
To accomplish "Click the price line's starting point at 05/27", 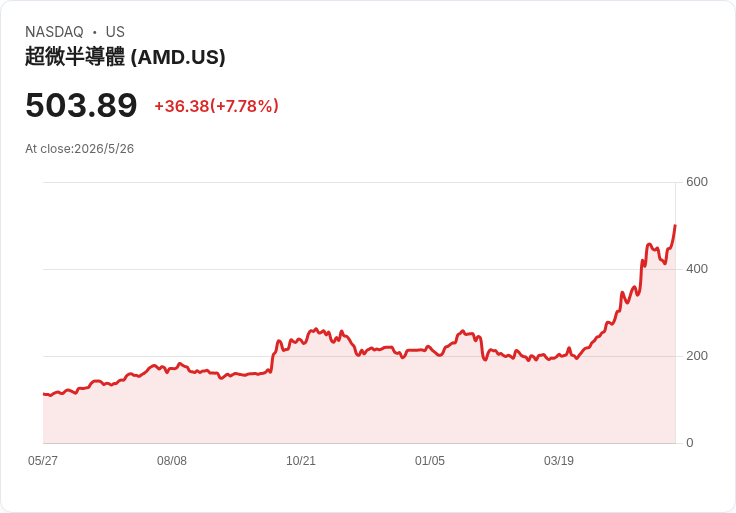I will tap(44, 394).
